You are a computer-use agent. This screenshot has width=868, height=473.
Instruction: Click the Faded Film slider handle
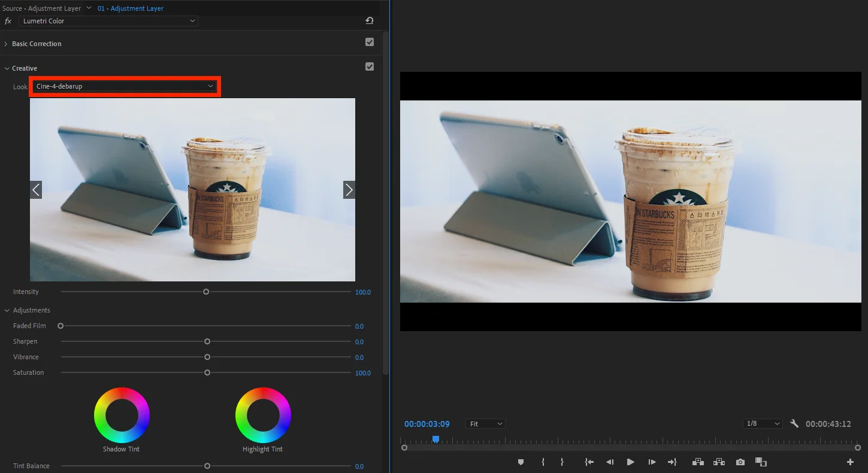(x=61, y=326)
